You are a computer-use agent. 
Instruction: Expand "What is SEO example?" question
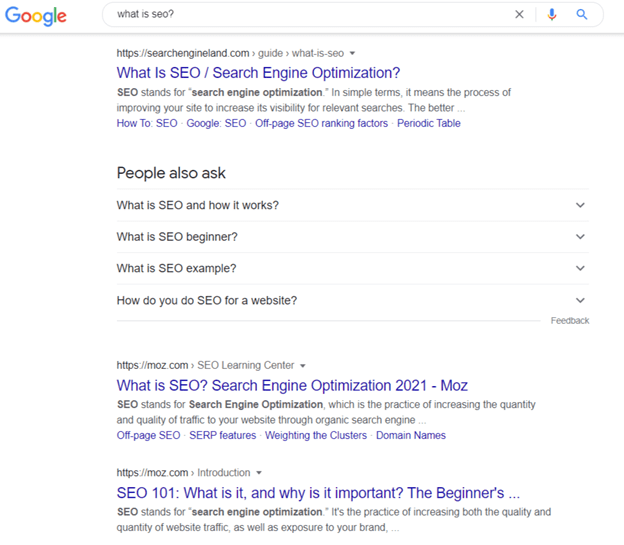coord(353,268)
